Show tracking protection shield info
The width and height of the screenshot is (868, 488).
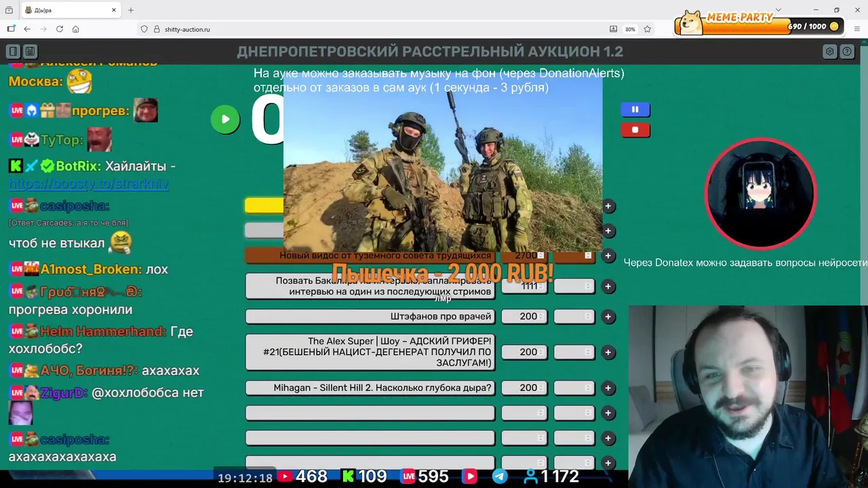coord(144,29)
